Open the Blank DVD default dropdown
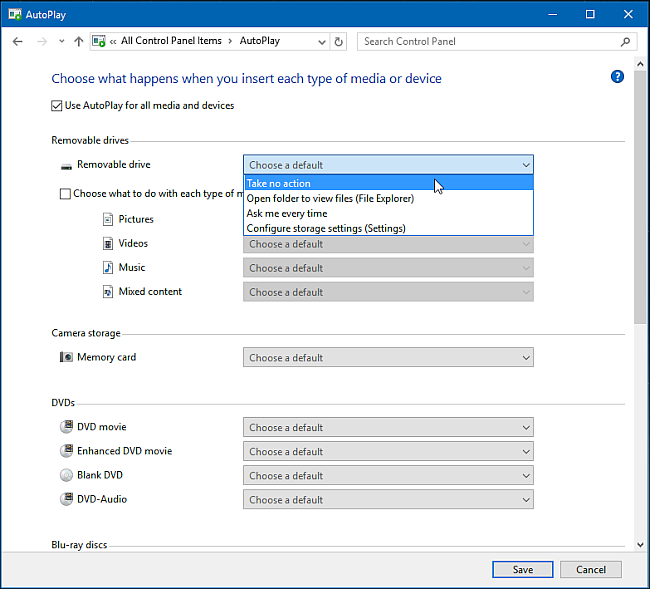This screenshot has width=650, height=589. pos(388,475)
